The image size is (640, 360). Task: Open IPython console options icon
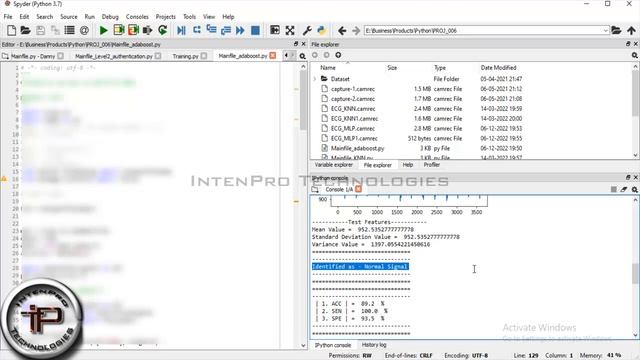(x=635, y=189)
